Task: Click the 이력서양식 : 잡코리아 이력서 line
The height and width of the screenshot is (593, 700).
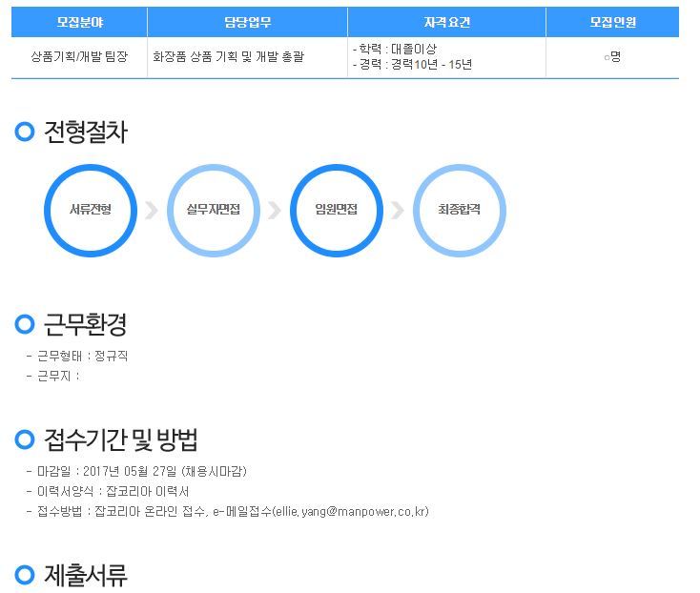Action: (x=108, y=492)
